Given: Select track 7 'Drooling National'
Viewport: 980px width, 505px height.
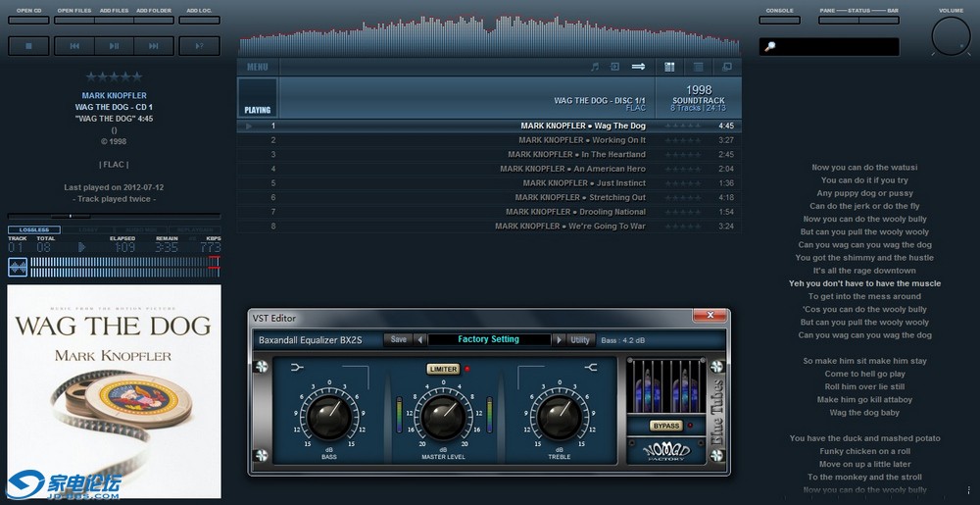Looking at the screenshot, I should coord(489,213).
